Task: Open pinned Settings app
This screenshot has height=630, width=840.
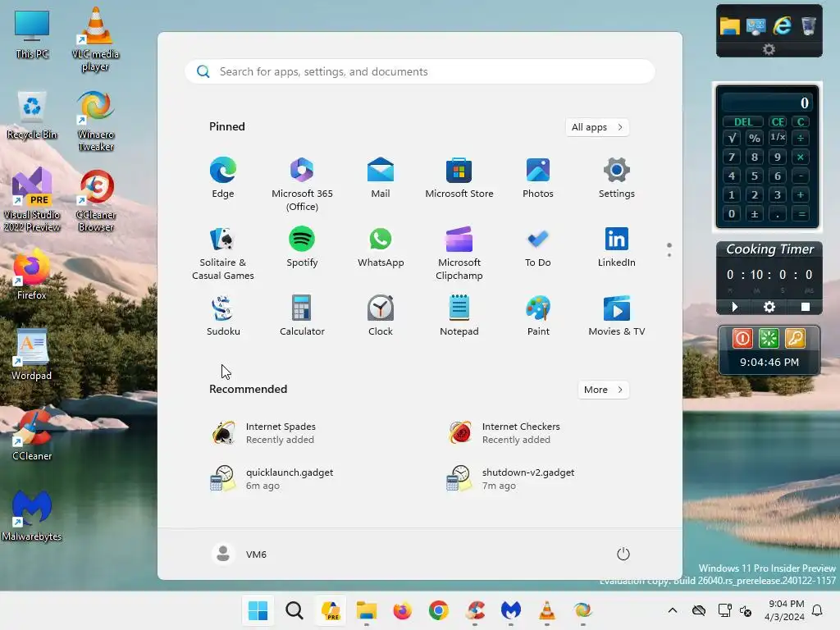Action: pyautogui.click(x=617, y=178)
